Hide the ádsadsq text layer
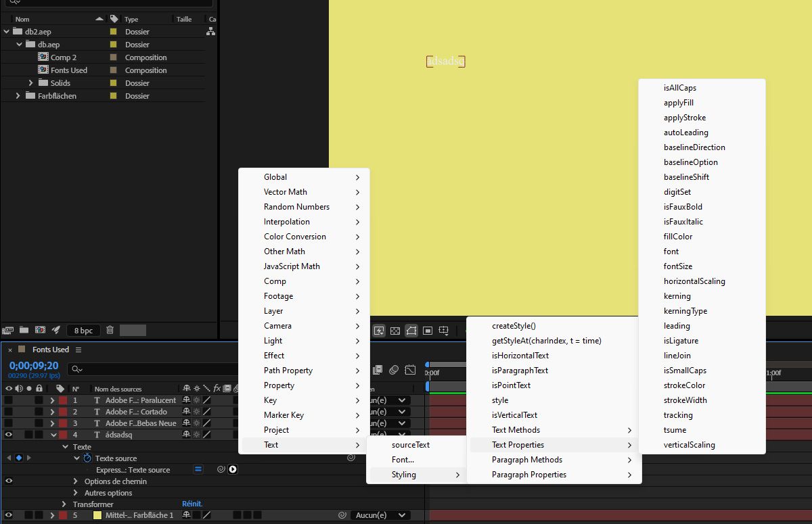 (x=8, y=435)
